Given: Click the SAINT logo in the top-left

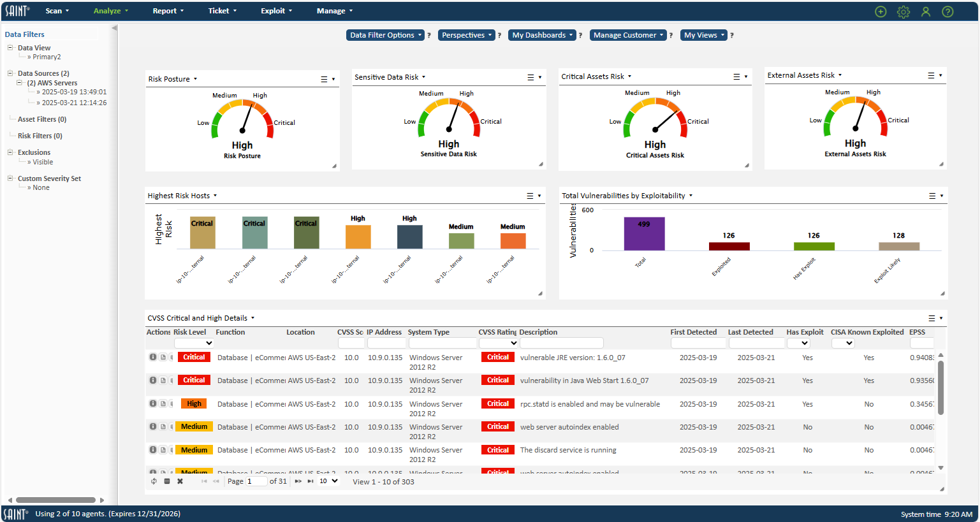Looking at the screenshot, I should click(17, 10).
